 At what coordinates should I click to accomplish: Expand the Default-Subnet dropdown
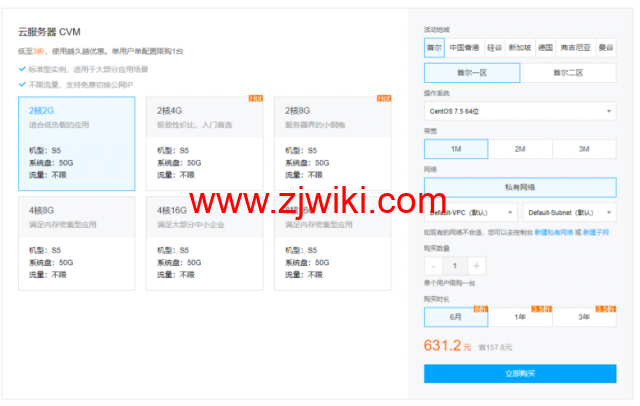(x=568, y=212)
